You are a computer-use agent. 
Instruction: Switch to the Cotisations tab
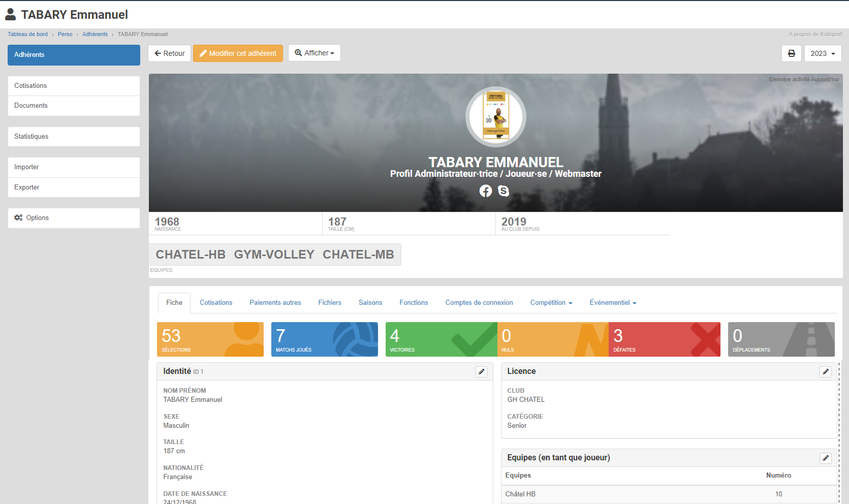pos(216,303)
